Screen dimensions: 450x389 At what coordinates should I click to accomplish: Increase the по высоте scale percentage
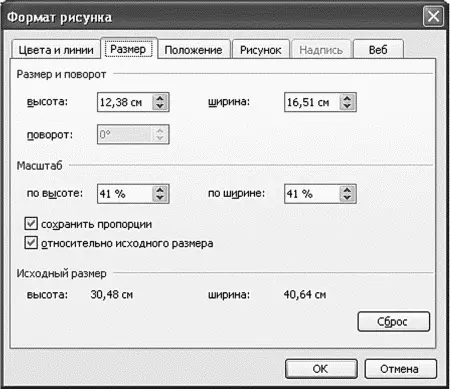160,190
